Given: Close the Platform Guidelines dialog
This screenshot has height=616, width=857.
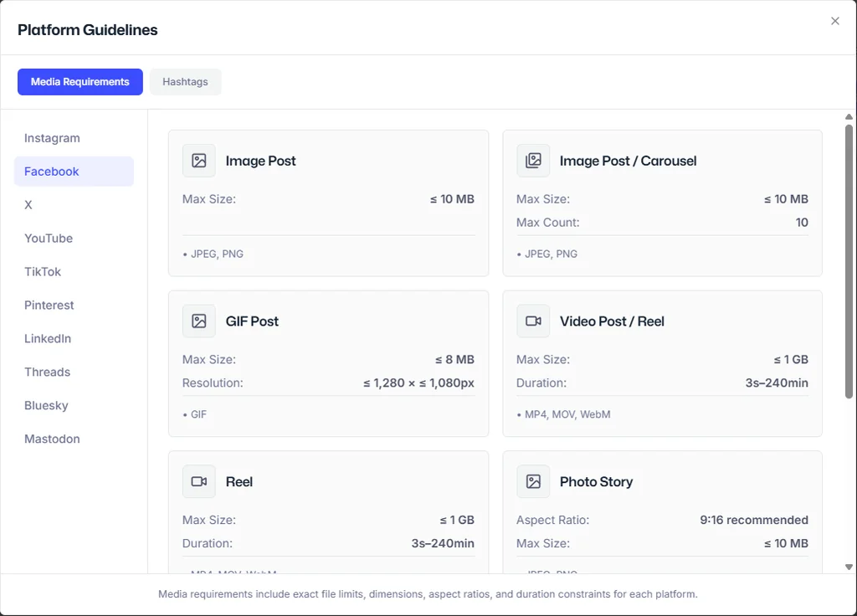Looking at the screenshot, I should coord(834,21).
